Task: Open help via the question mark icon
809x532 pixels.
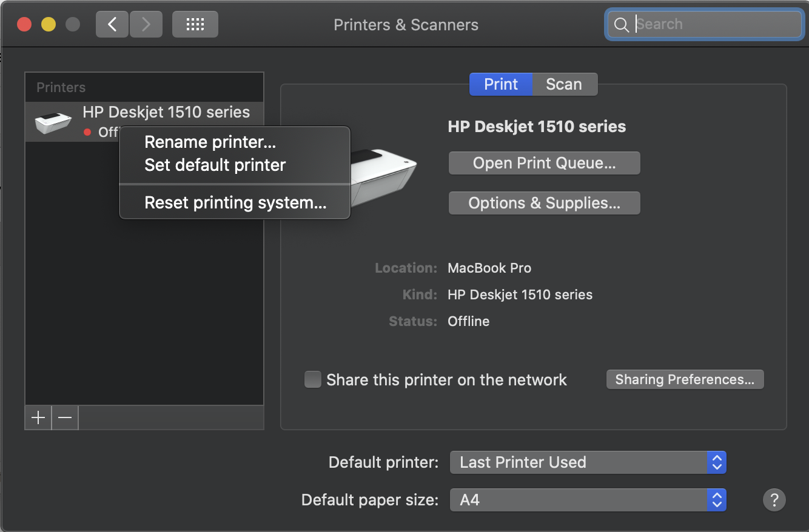Action: click(774, 500)
